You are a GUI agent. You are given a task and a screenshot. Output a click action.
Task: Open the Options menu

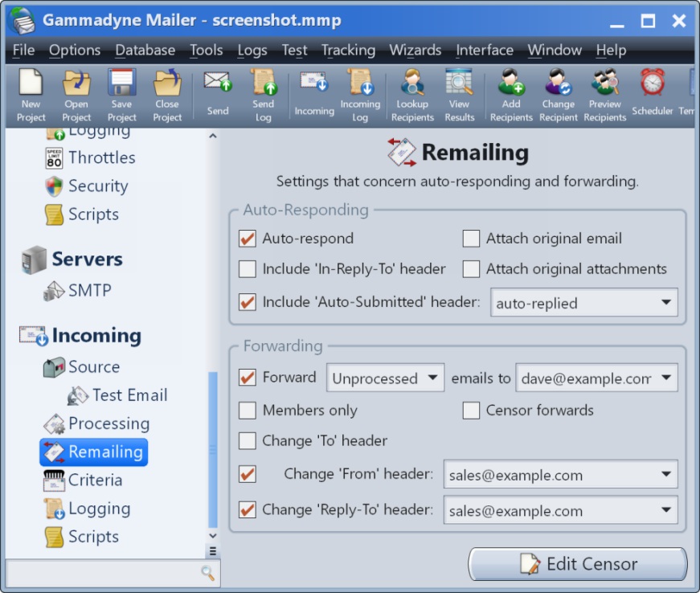75,50
